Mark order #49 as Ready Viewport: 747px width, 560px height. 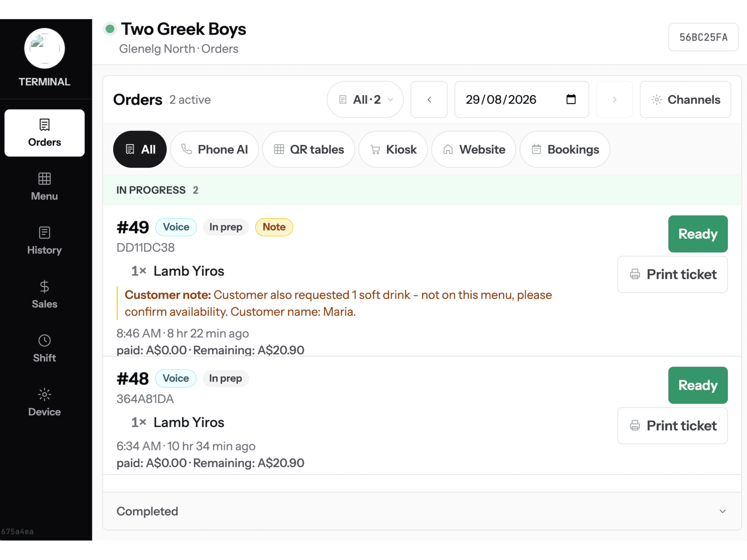[x=698, y=234]
